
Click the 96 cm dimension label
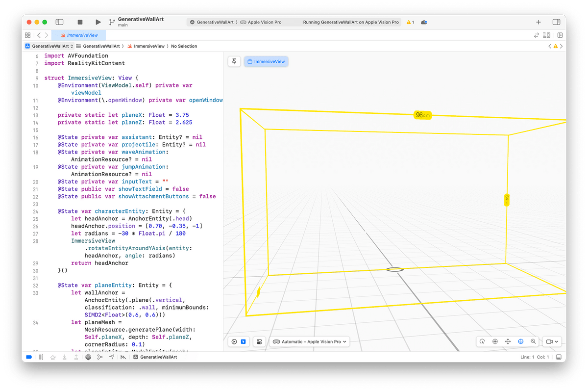[422, 115]
